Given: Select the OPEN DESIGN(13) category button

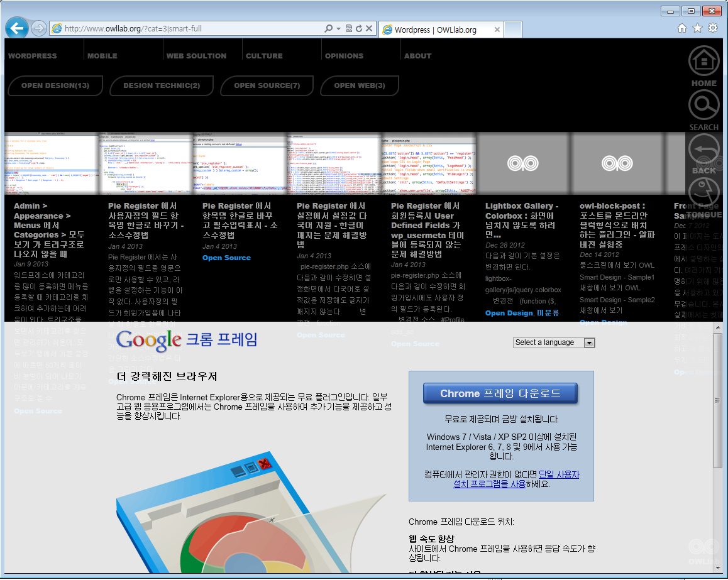Looking at the screenshot, I should coord(55,85).
